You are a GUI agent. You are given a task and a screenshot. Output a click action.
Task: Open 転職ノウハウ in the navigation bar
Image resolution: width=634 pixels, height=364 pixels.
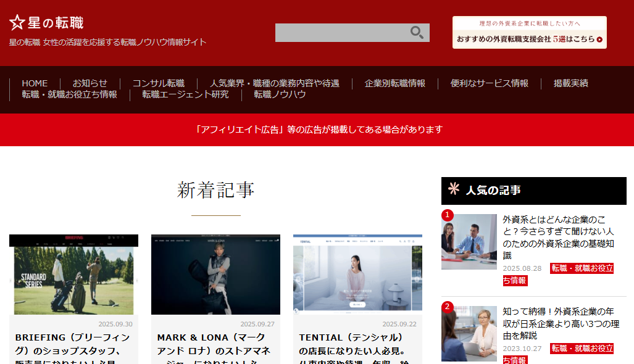pyautogui.click(x=280, y=95)
